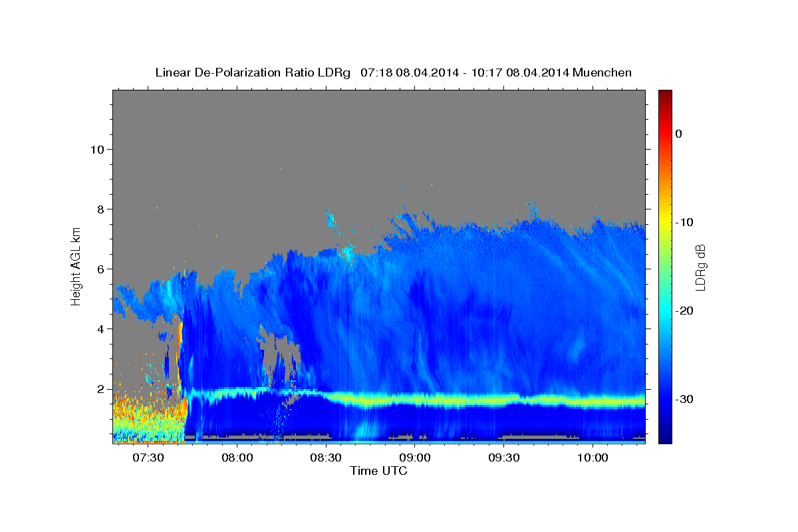
Task: Click the height tick label 6
Action: (x=100, y=269)
